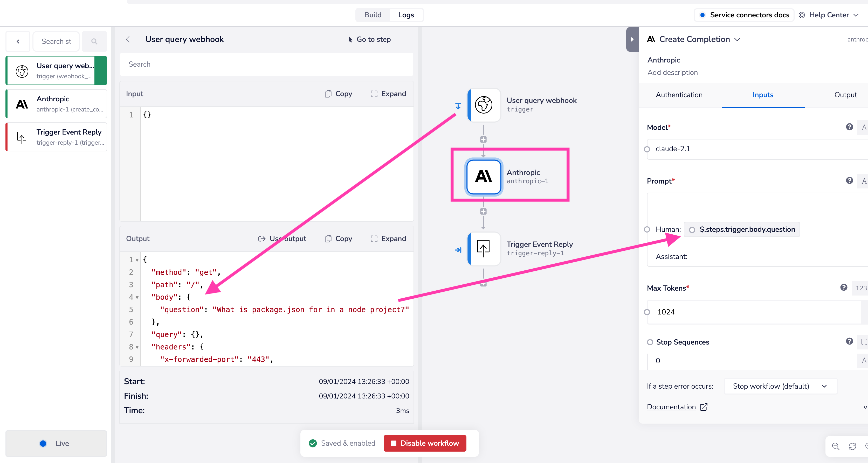
Task: Open the Create Completion operation dropdown
Action: click(737, 39)
